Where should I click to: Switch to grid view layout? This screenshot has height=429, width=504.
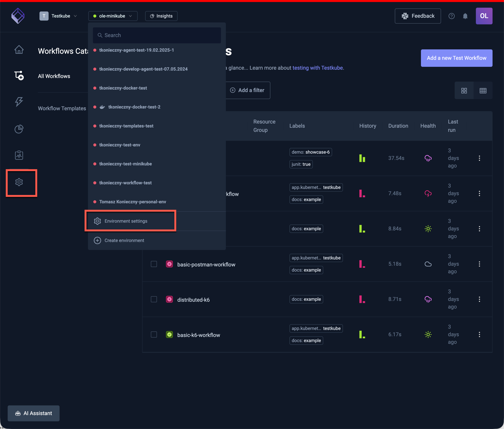click(x=464, y=91)
